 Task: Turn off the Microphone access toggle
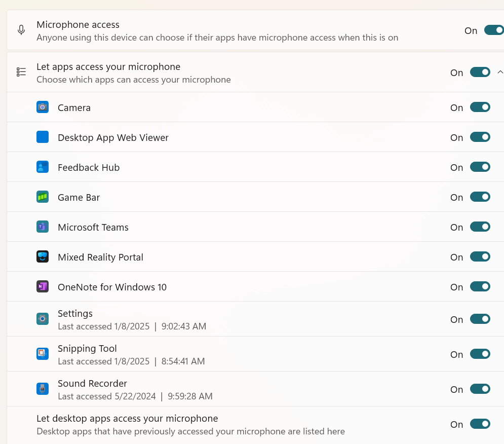tap(494, 30)
